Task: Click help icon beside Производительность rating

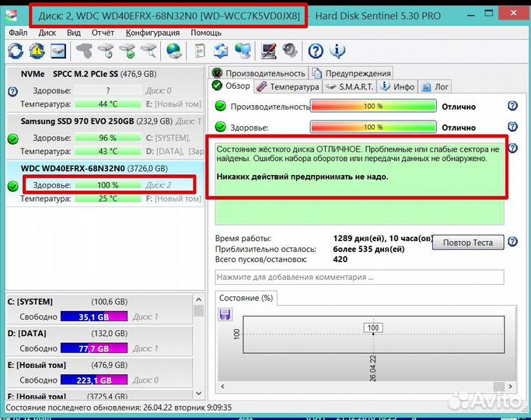Action: click(512, 106)
